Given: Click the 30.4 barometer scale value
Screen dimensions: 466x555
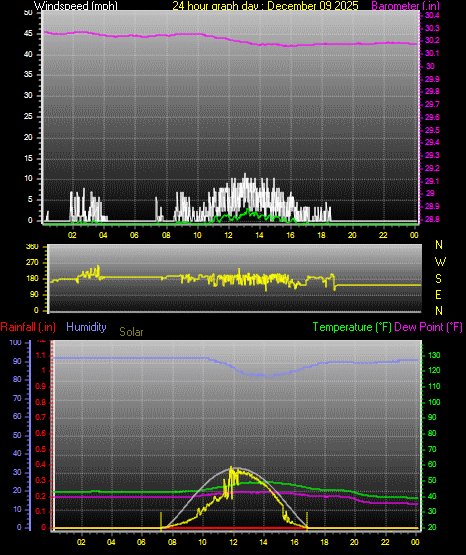Looking at the screenshot, I should coord(432,15).
